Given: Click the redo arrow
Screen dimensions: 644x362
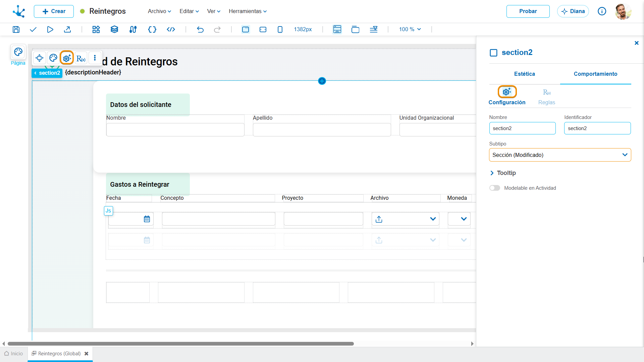Looking at the screenshot, I should point(217,29).
